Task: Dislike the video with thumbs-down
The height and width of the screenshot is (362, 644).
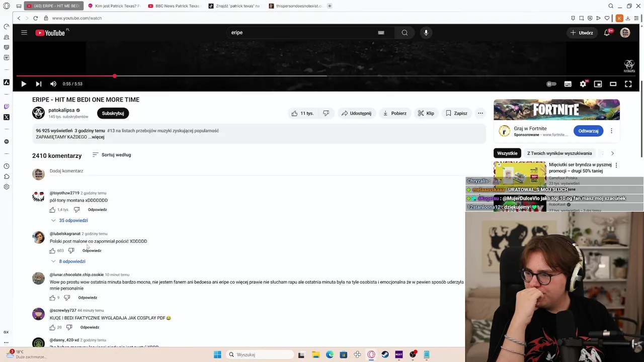Action: pyautogui.click(x=326, y=113)
